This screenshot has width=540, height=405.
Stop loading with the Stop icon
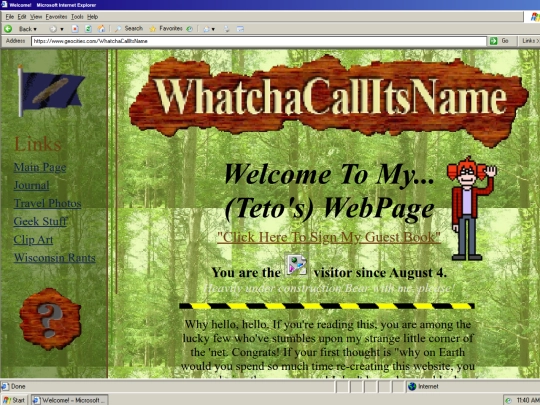click(x=75, y=29)
